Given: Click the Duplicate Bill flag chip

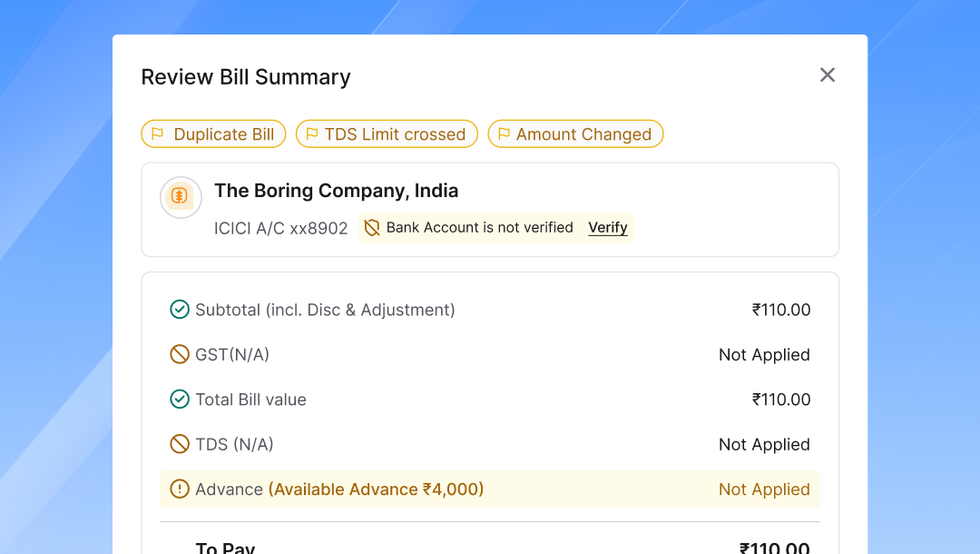Looking at the screenshot, I should pos(213,134).
